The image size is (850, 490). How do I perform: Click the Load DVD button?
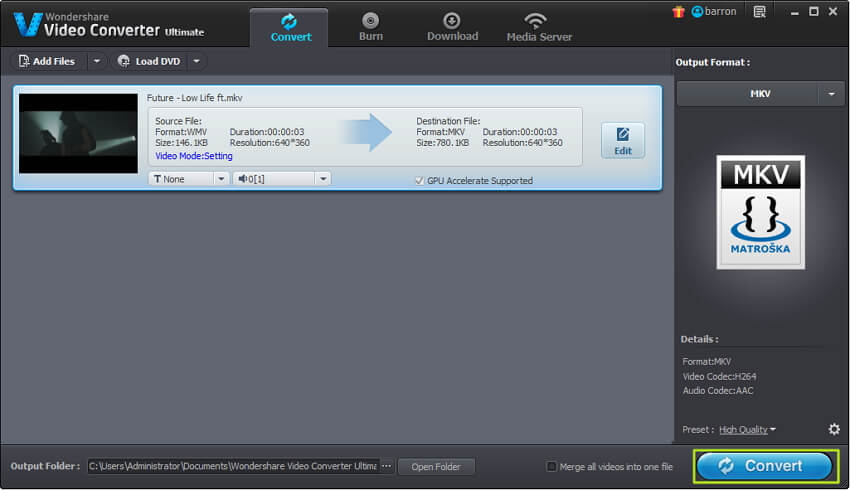tap(149, 61)
